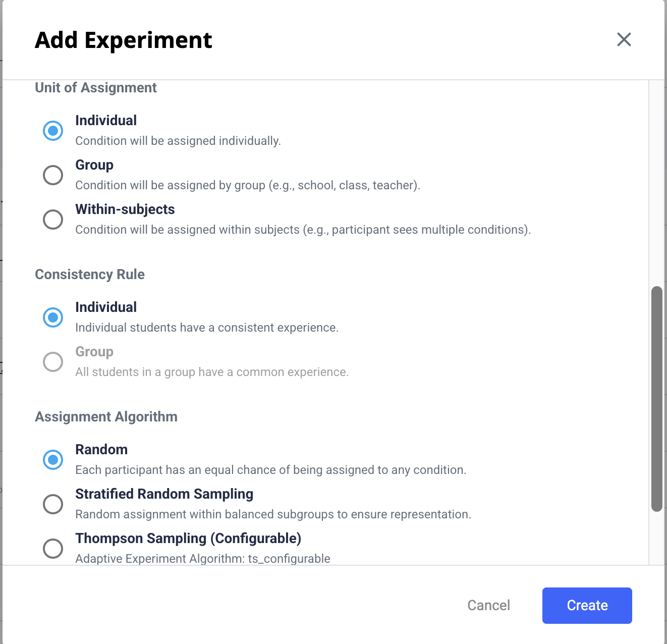Screen dimensions: 667x644
Task: Choose the Within-subjects radio button
Action: tap(53, 220)
